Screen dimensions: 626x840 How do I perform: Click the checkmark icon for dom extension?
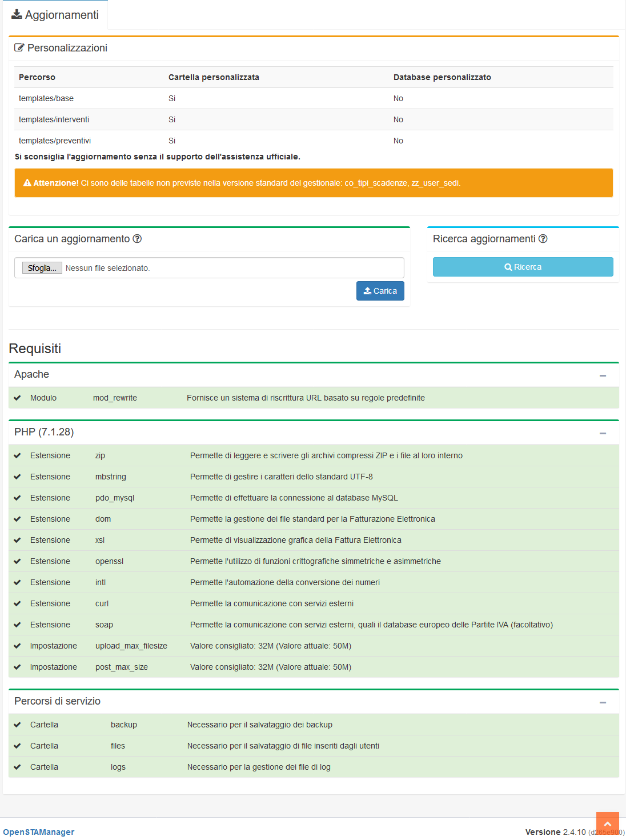coord(17,519)
